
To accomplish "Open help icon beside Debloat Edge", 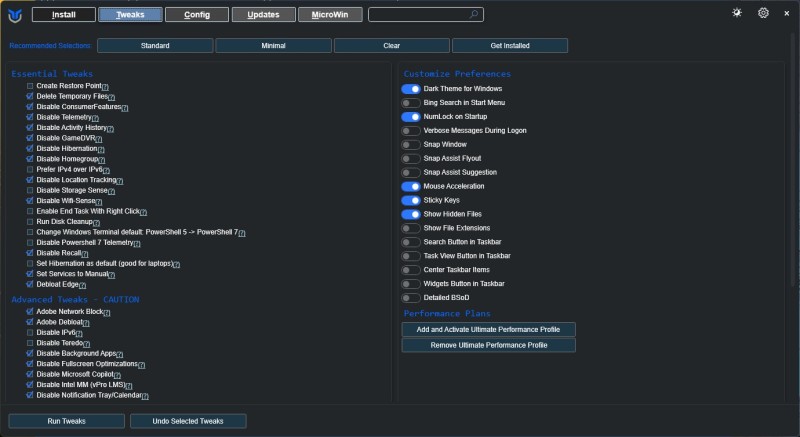I will (x=83, y=286).
